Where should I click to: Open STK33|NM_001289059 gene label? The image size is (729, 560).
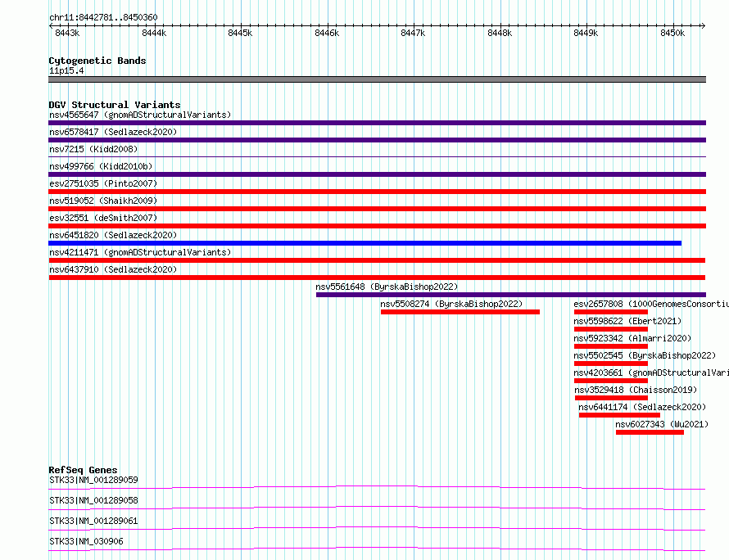pyautogui.click(x=93, y=480)
